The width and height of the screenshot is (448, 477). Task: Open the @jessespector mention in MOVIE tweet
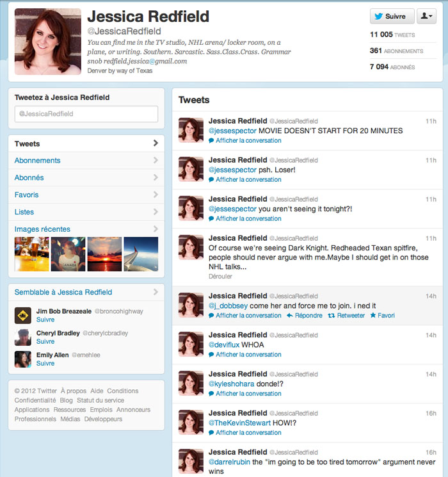tap(232, 131)
